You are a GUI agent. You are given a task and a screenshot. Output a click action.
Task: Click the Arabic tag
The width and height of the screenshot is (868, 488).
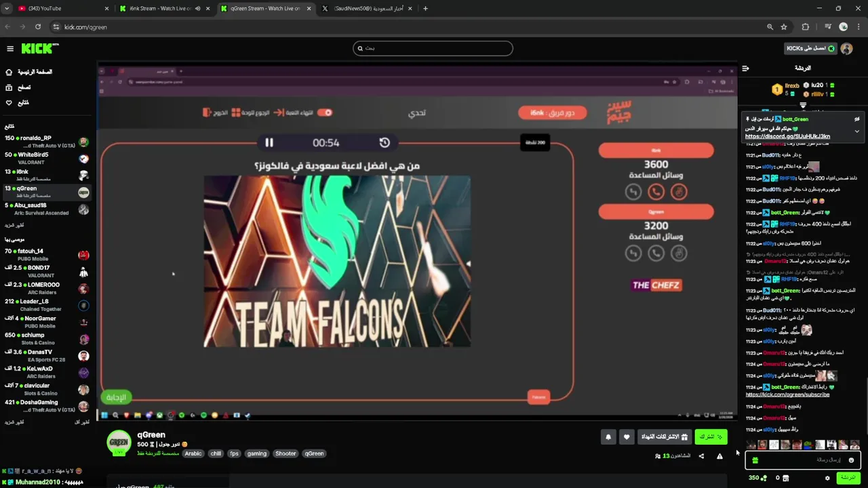click(193, 453)
